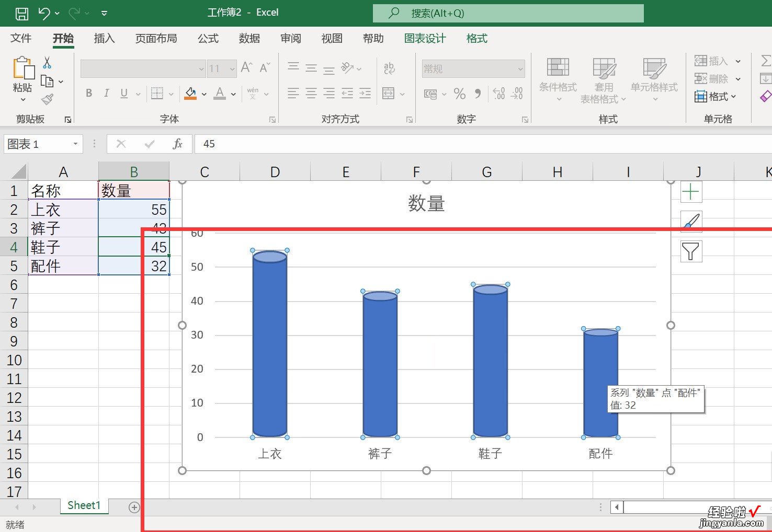Expand the 粘贴 paste options arrow
This screenshot has width=772, height=532.
(x=22, y=100)
